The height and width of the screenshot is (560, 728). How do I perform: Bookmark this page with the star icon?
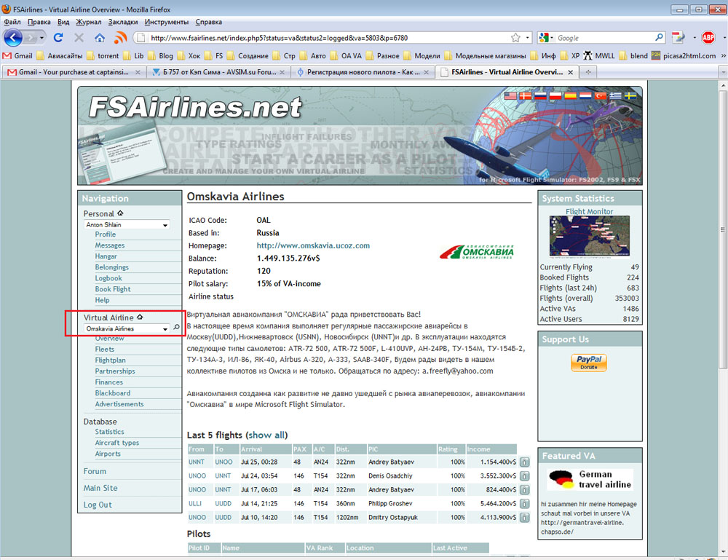(x=515, y=38)
